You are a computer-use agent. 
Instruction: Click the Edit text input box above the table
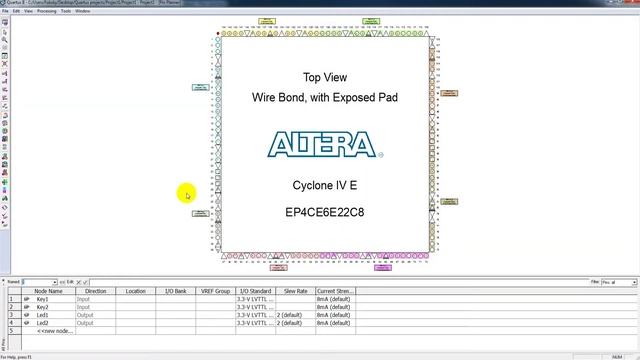339,282
